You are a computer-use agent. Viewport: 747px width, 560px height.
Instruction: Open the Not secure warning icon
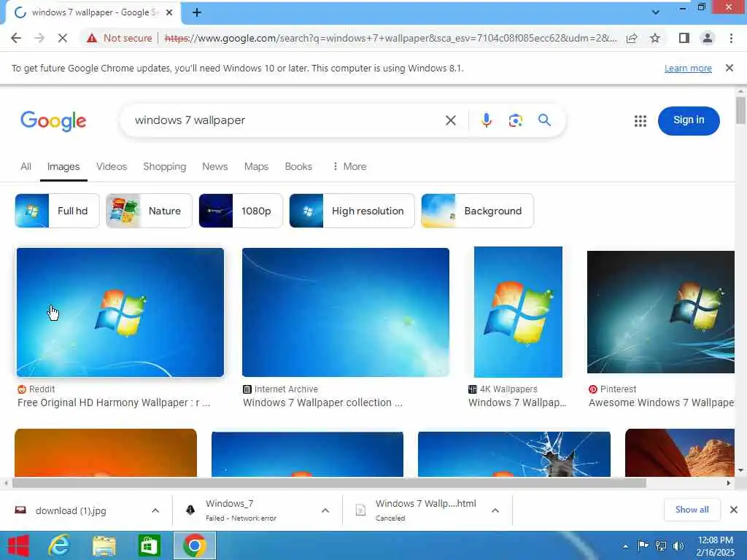tap(92, 38)
